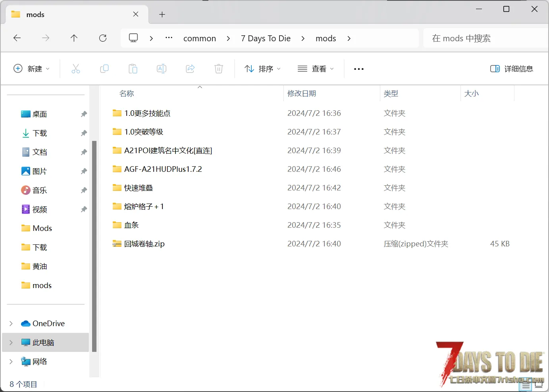Viewport: 549px width, 392px height.
Task: Click the forward navigation arrow
Action: point(46,38)
